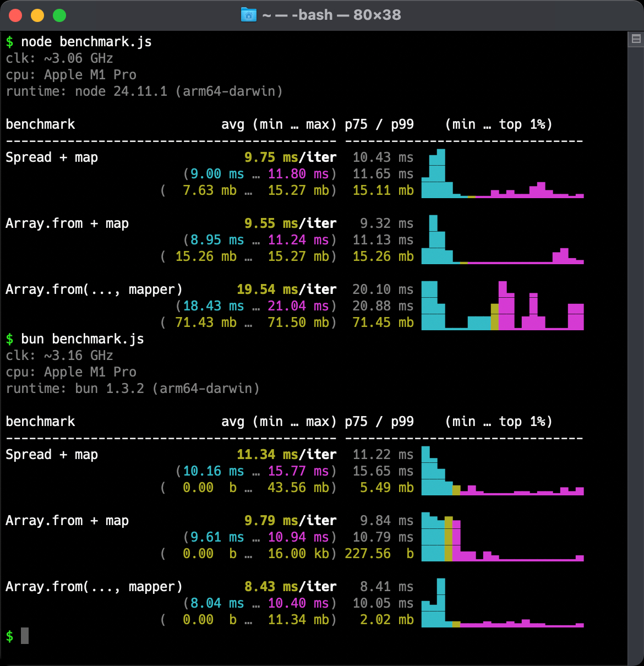Click the "bun benchmark.js" command text
This screenshot has height=666, width=644.
[x=82, y=339]
